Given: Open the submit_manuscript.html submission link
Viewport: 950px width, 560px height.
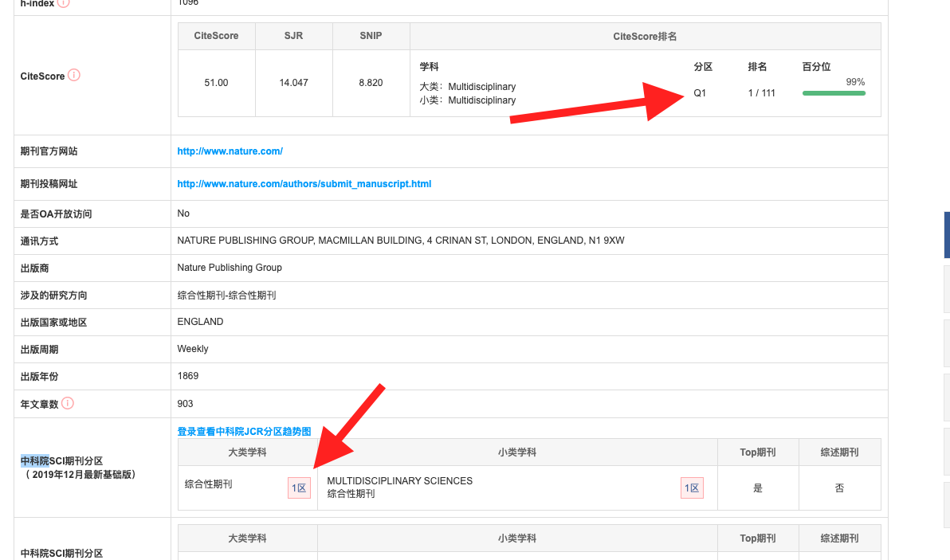Looking at the screenshot, I should pos(304,184).
